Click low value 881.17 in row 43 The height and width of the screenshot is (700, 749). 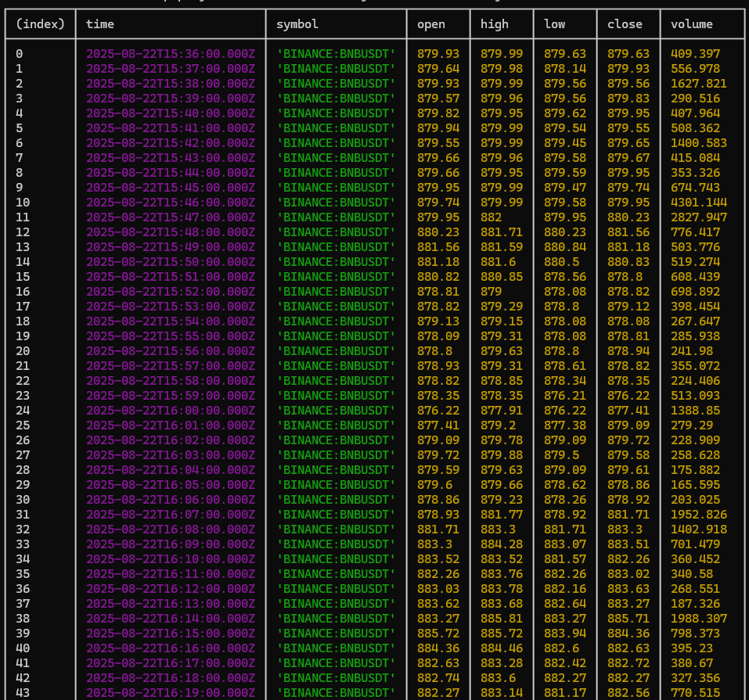(x=564, y=693)
